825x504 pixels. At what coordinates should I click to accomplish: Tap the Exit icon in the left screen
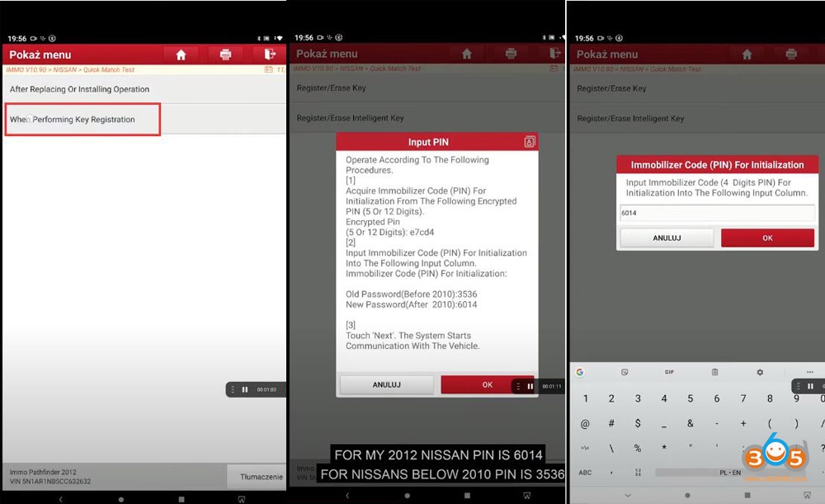[x=270, y=54]
